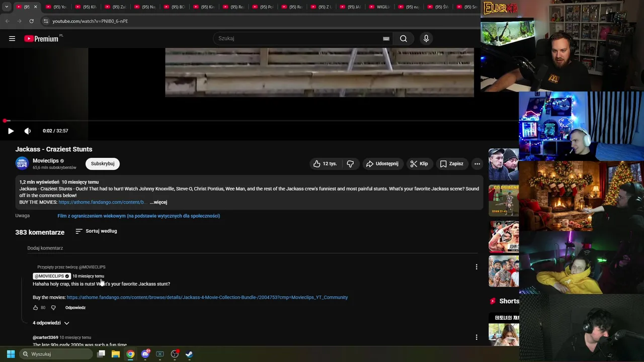Open the @MOVIECLIPS commenter handle
644x362 pixels.
coord(51,276)
